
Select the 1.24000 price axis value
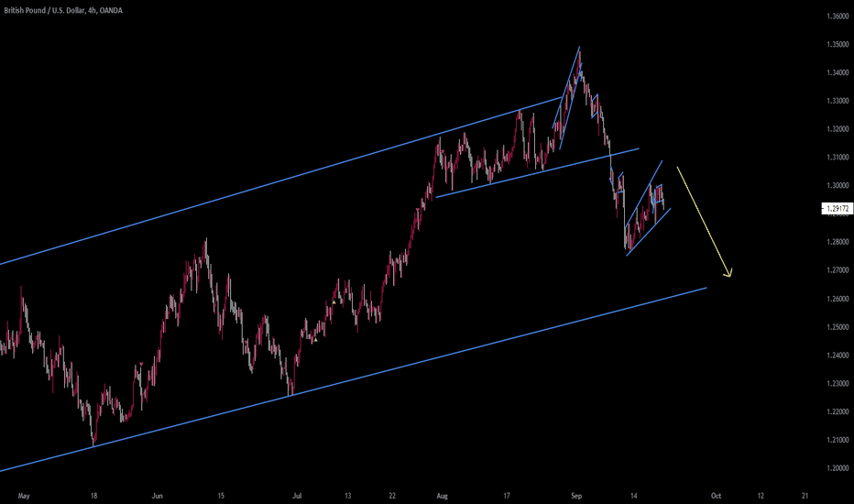[x=838, y=356]
